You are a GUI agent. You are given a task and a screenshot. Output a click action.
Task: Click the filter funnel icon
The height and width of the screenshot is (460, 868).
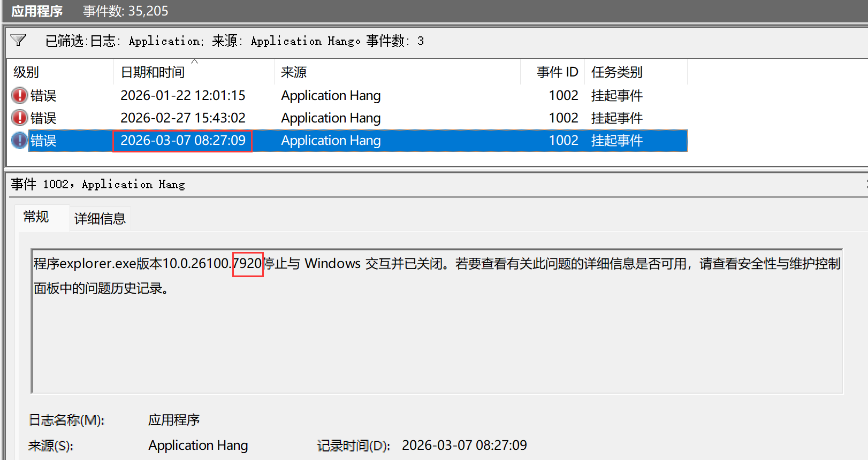pos(18,41)
